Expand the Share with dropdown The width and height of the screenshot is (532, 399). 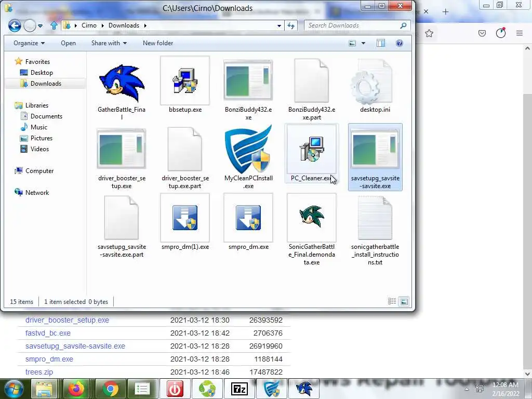click(109, 43)
